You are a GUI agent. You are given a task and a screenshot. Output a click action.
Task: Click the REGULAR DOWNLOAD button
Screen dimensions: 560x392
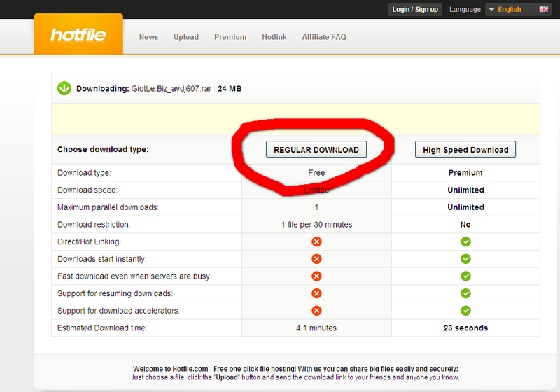[x=316, y=150]
